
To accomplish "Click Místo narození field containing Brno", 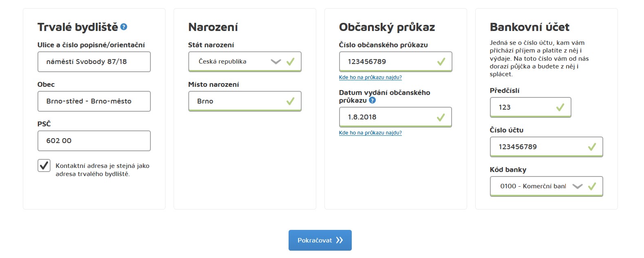I will coord(245,101).
